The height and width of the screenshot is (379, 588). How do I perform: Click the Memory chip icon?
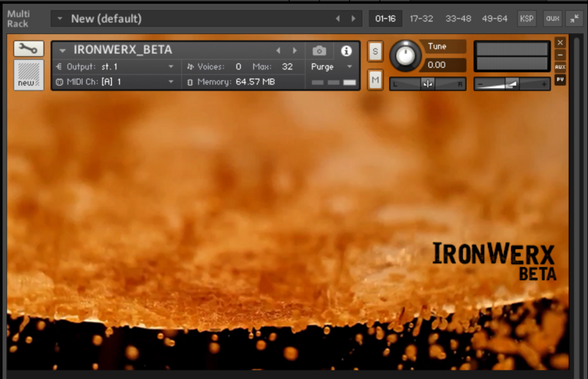(190, 82)
